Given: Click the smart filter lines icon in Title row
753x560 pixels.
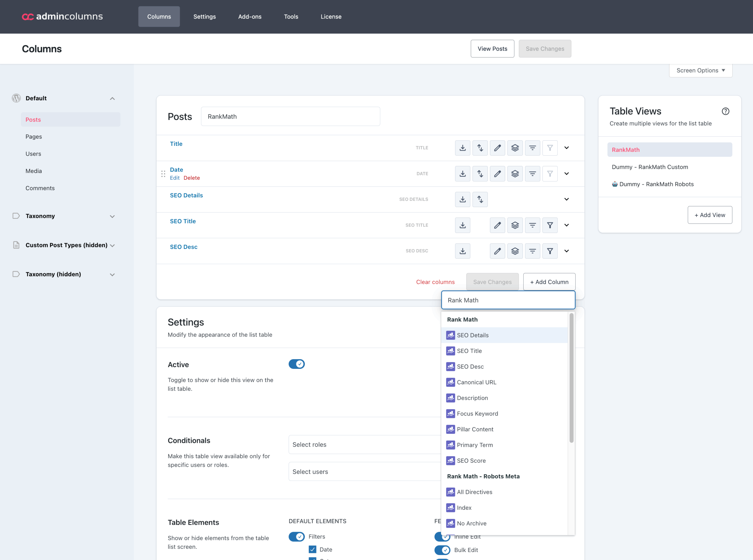Looking at the screenshot, I should (532, 148).
